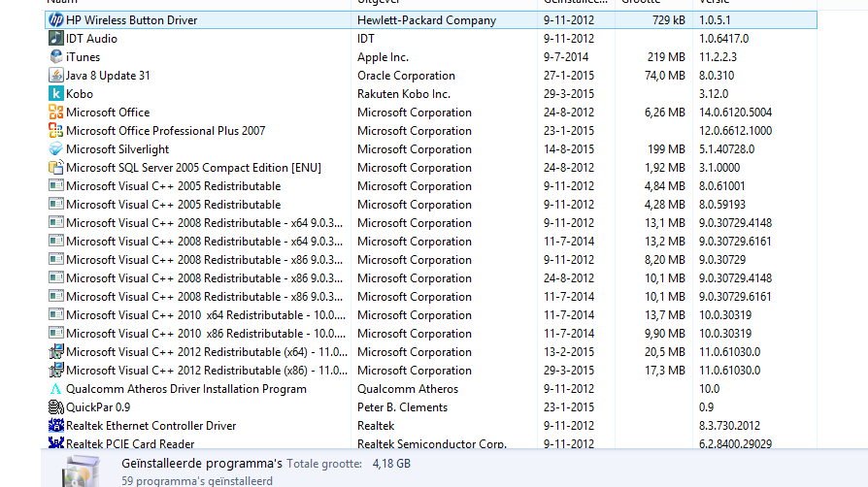The width and height of the screenshot is (868, 487).
Task: Click publisher Apple Inc.
Action: click(383, 57)
